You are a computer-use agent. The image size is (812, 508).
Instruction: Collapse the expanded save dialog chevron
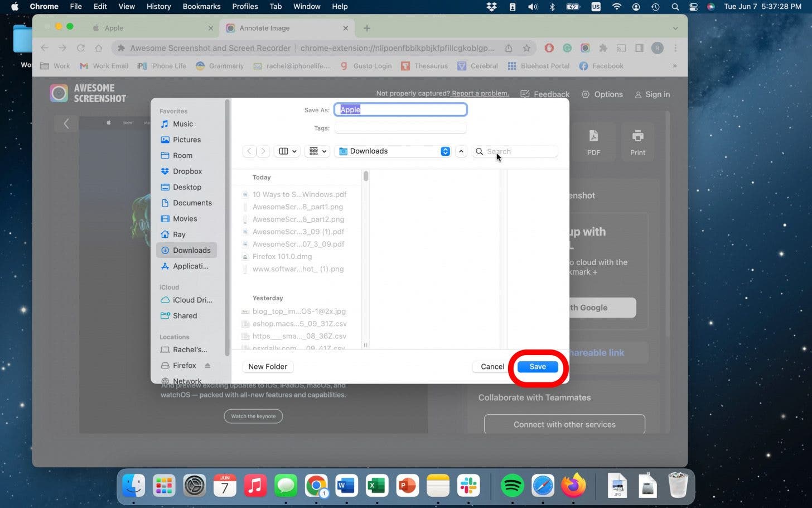461,151
